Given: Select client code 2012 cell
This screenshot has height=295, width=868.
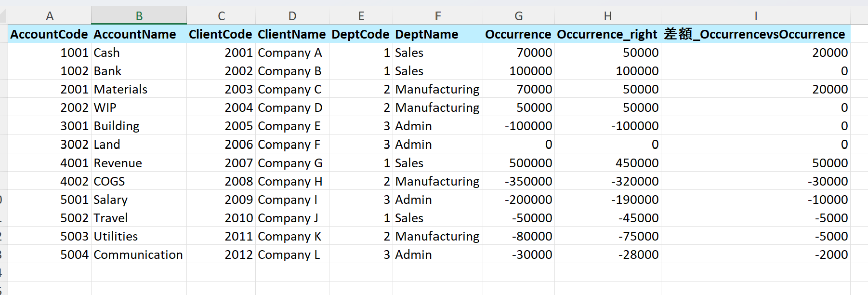Looking at the screenshot, I should point(238,255).
